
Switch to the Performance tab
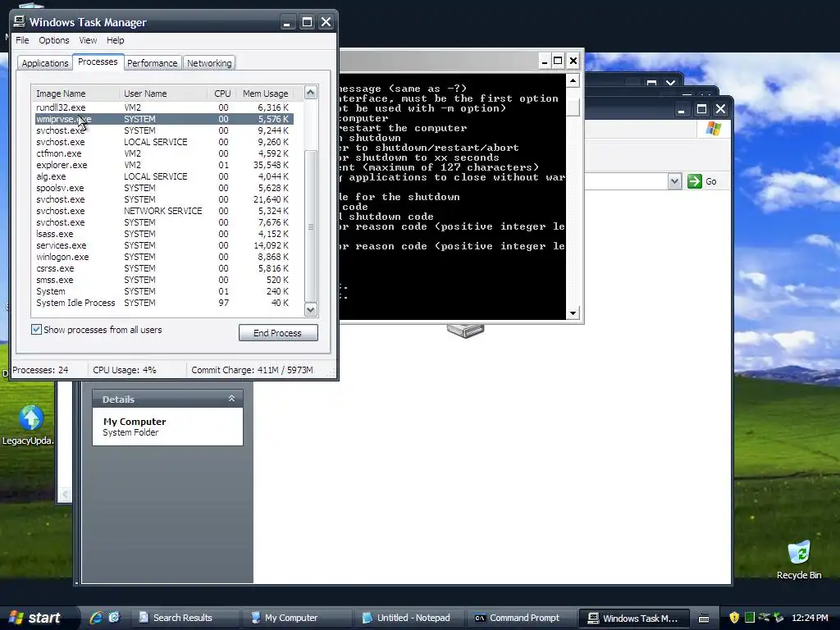152,63
